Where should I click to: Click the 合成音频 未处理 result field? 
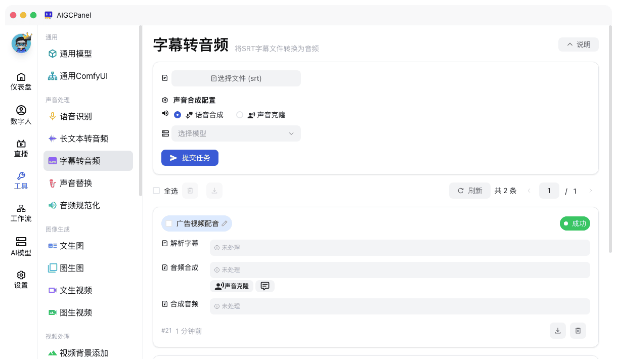400,306
